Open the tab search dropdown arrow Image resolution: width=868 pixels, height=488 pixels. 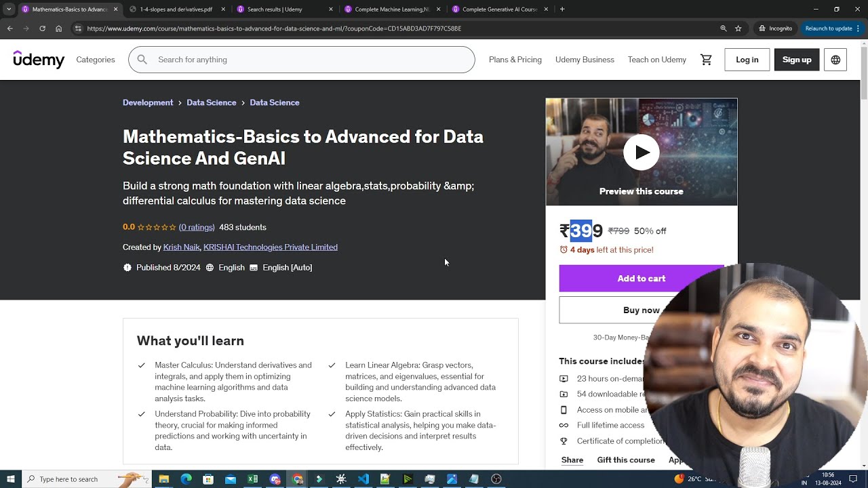[x=9, y=9]
